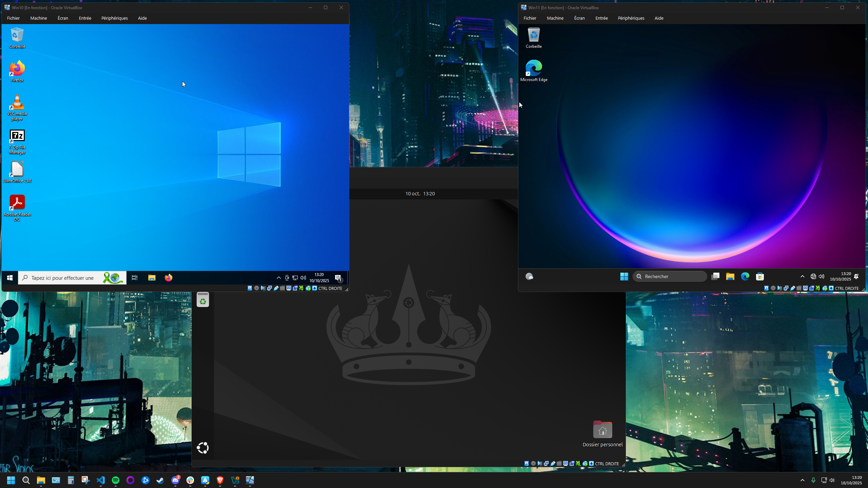Open Périphériques menu in Win10 VirtualBox window
This screenshot has width=868, height=488.
pyautogui.click(x=114, y=18)
